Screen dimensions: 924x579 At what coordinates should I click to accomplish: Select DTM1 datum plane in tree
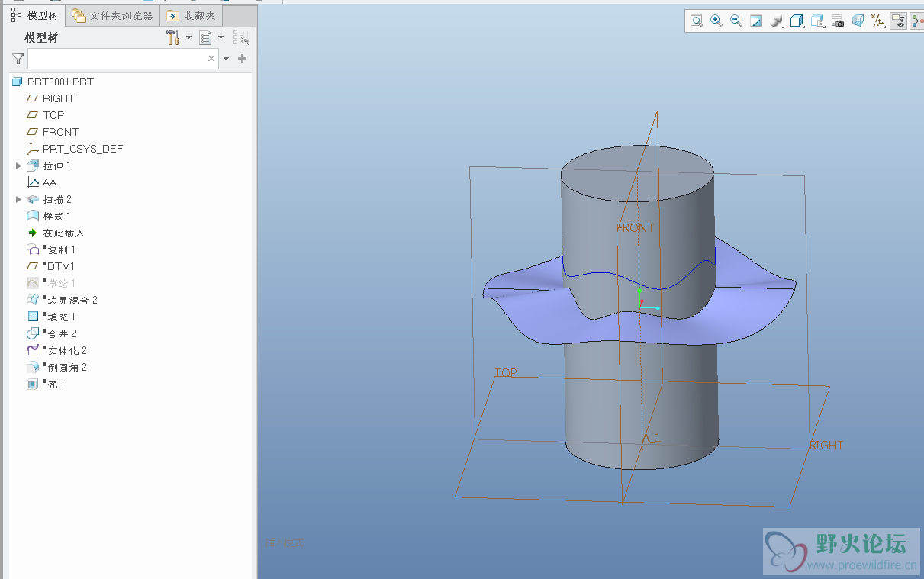[x=50, y=266]
